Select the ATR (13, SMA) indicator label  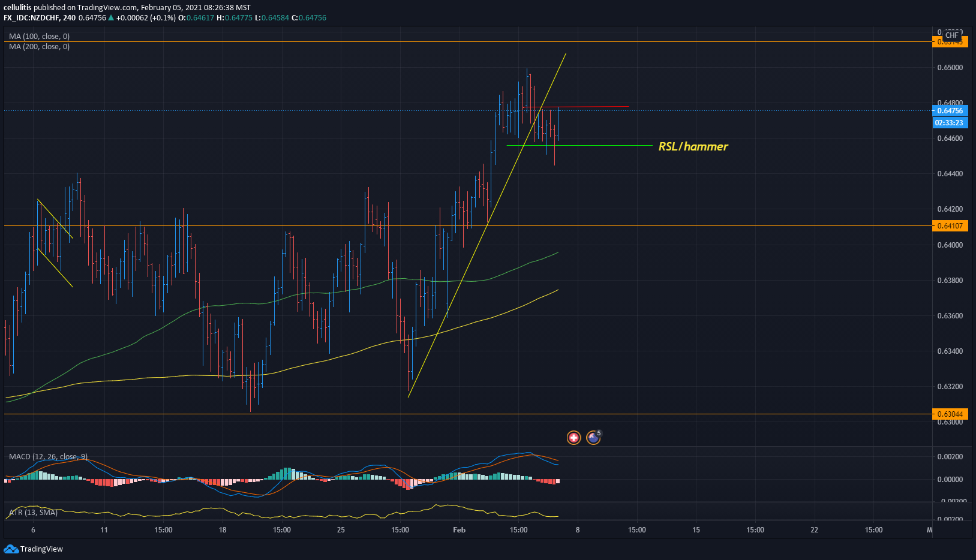pyautogui.click(x=34, y=513)
